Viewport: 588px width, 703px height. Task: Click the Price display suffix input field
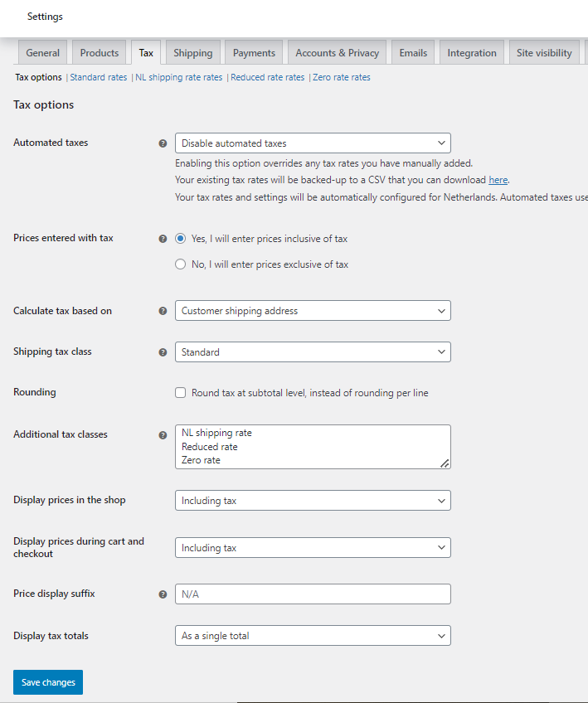313,594
